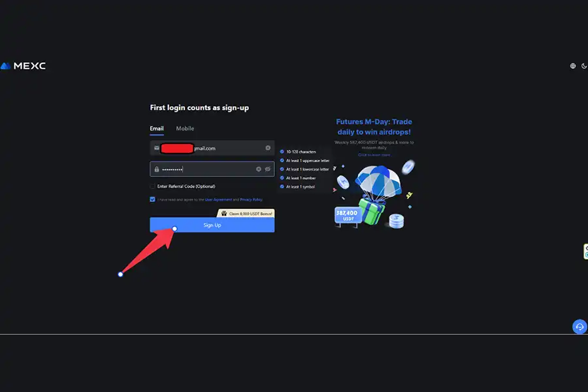
Task: Toggle password visibility eye icon
Action: [x=268, y=169]
